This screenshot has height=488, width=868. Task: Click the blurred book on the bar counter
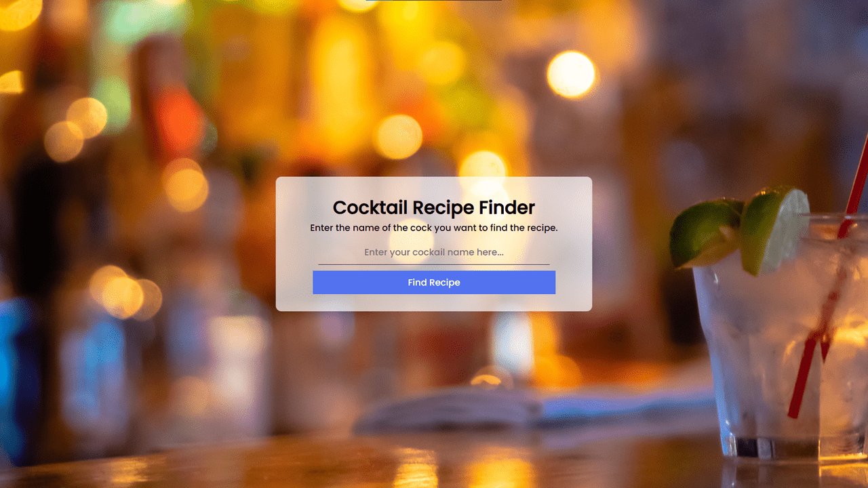[x=536, y=409]
